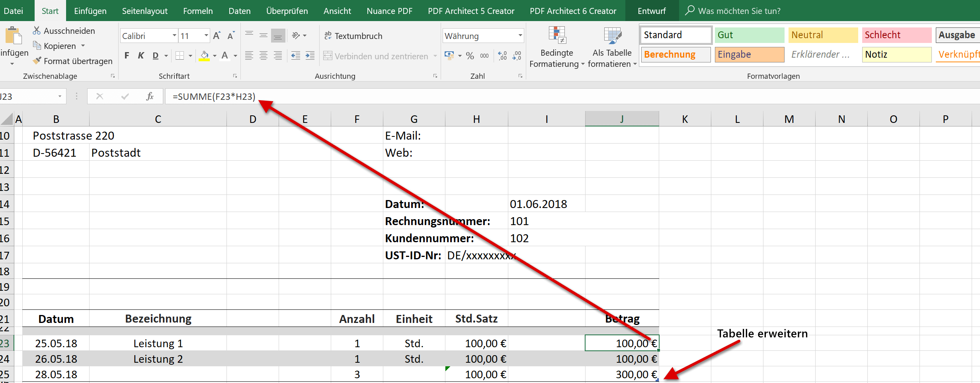
Task: Click the 'Was möchten Sie tun?' search field
Action: (x=739, y=11)
